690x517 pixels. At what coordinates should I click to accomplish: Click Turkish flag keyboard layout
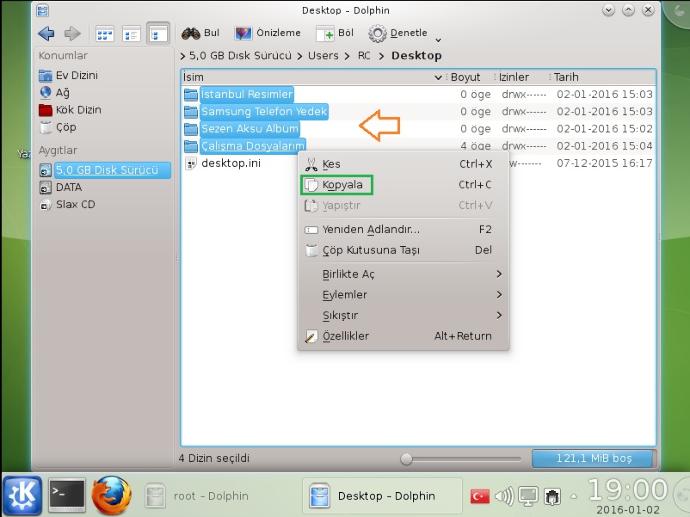point(480,497)
